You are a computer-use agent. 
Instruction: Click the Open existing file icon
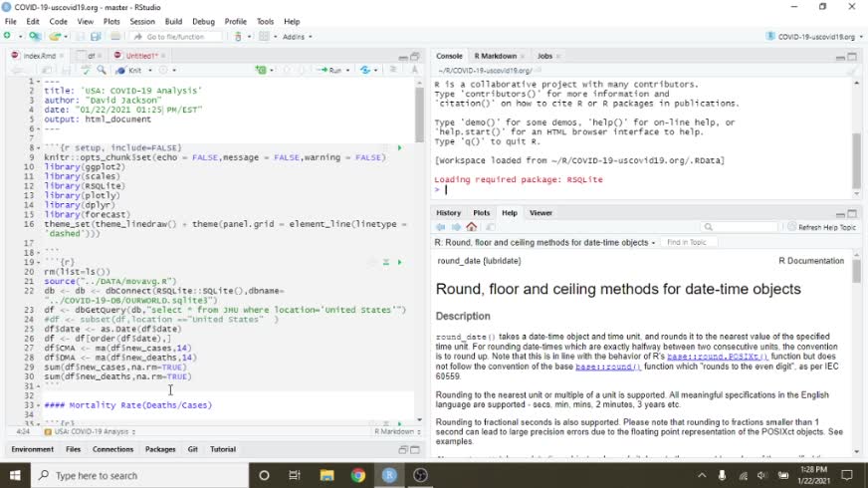click(x=55, y=37)
